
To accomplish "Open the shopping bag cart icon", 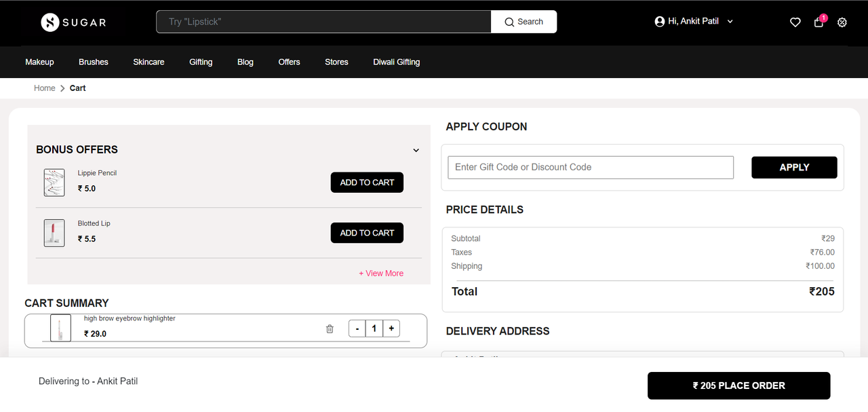I will click(x=819, y=22).
